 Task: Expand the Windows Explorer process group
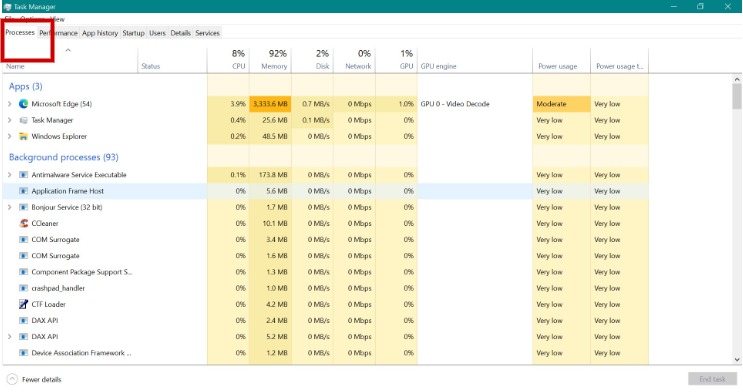point(9,137)
